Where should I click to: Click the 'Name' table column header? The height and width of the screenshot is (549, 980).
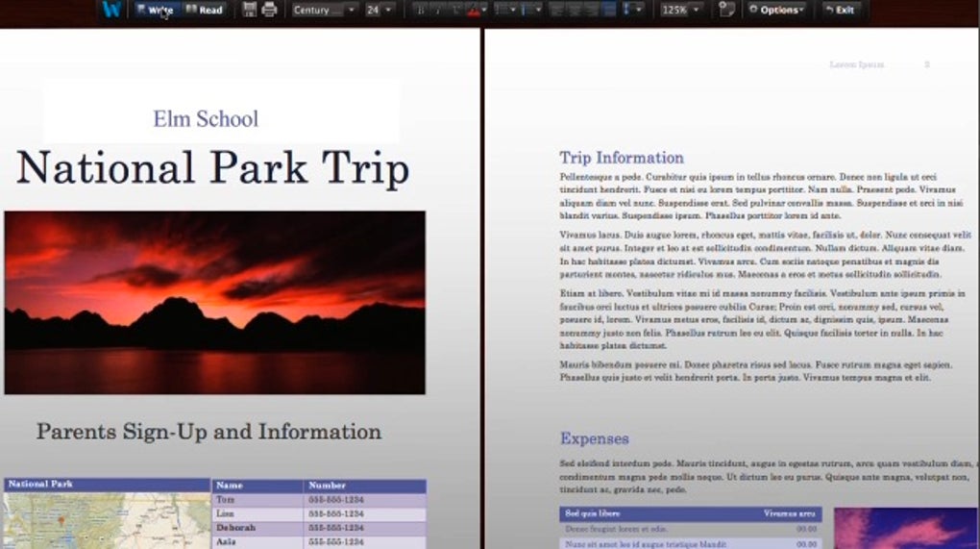[257, 486]
